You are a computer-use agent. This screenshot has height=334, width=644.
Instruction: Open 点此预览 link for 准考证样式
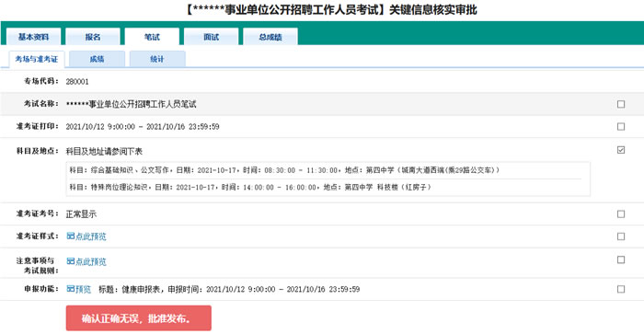(x=91, y=236)
